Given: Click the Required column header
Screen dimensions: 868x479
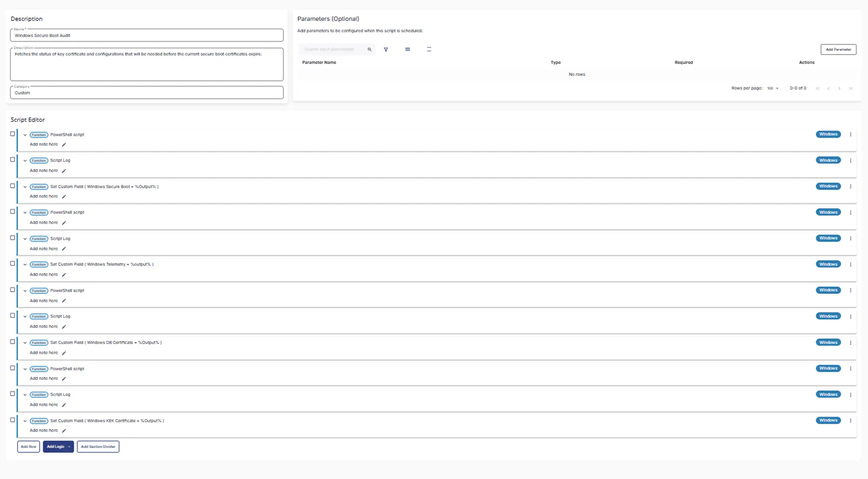Looking at the screenshot, I should pos(683,63).
